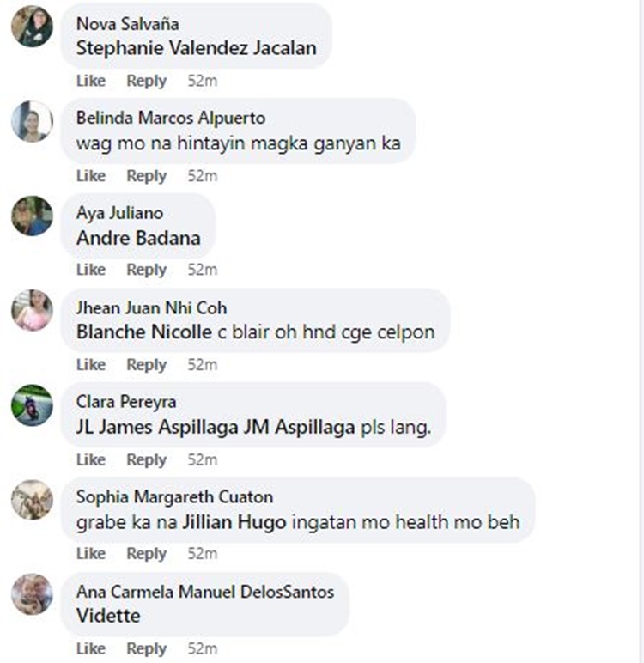
Task: Open timestamp of Ana Carmela's comment
Action: click(203, 648)
